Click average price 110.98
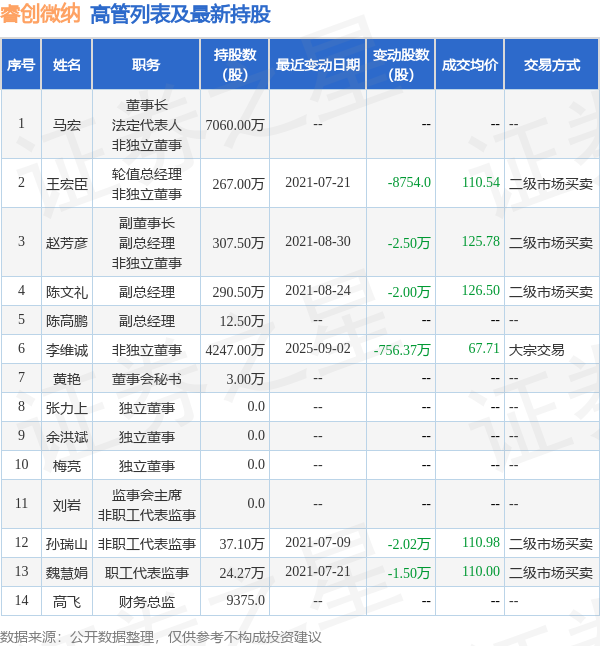 480,542
